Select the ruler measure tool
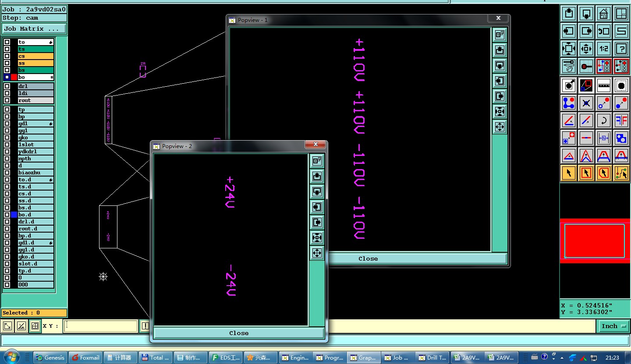This screenshot has width=631, height=364. tap(604, 85)
